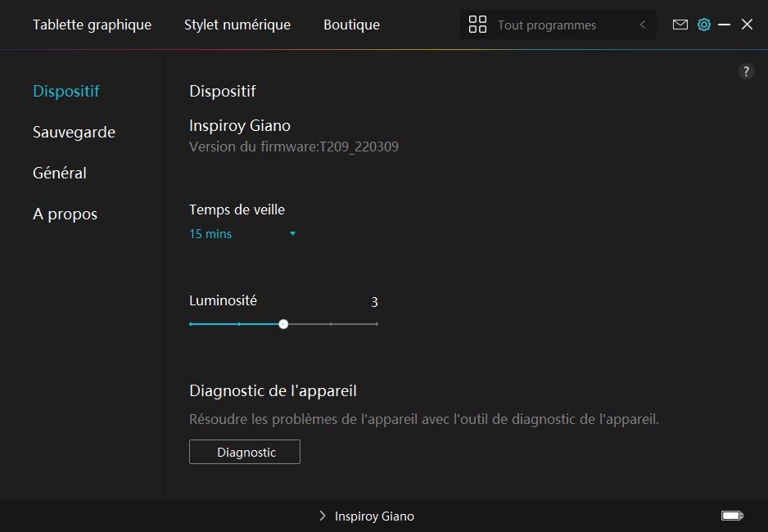Open the Stylet numérique tab
Screen dimensions: 768x532
point(237,25)
